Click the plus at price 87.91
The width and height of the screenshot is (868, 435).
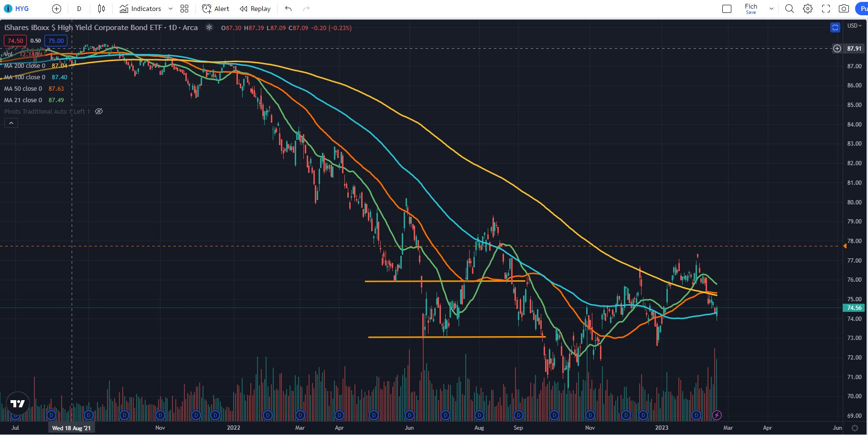pyautogui.click(x=837, y=48)
